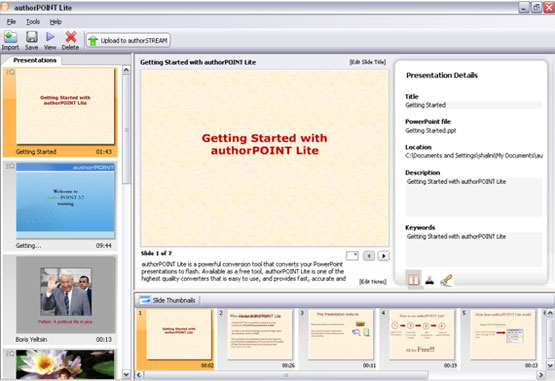This screenshot has width=555, height=381.
Task: Click the 'Boris Yeltsin' label
Action: [x=31, y=339]
